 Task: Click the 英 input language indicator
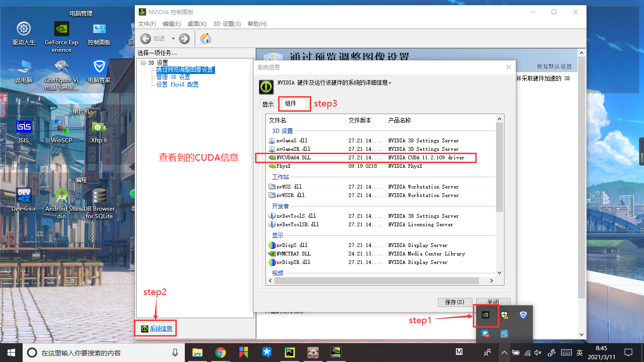pos(579,353)
